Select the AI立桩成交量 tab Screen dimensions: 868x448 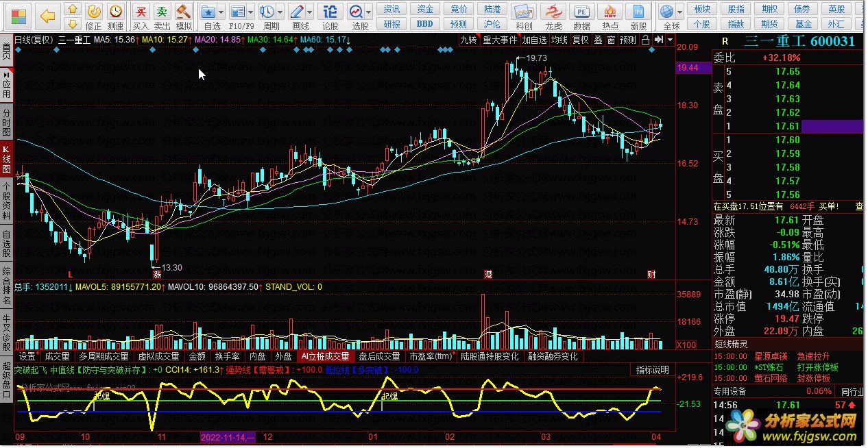[325, 356]
